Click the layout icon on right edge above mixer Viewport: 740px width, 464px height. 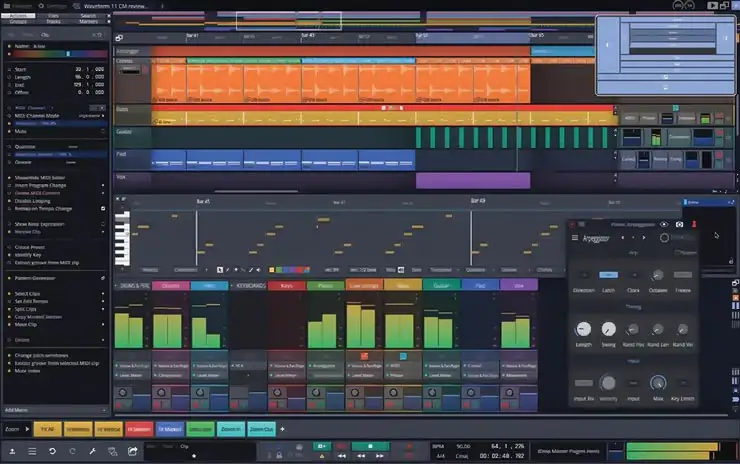[735, 283]
